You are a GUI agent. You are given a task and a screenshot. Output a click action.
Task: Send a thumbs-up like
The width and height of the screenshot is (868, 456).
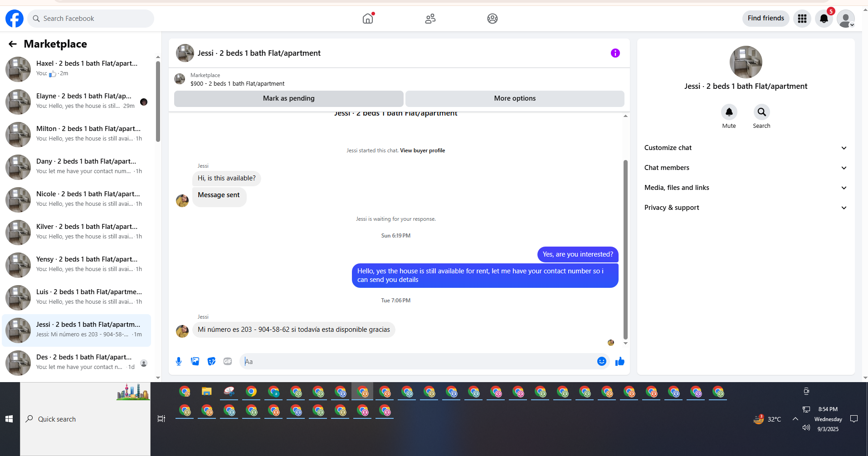point(620,361)
